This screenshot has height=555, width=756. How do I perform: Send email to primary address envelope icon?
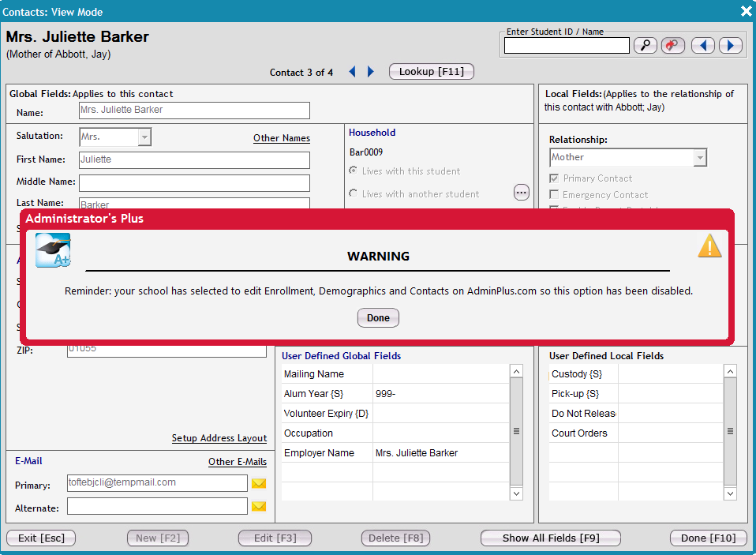pyautogui.click(x=259, y=483)
